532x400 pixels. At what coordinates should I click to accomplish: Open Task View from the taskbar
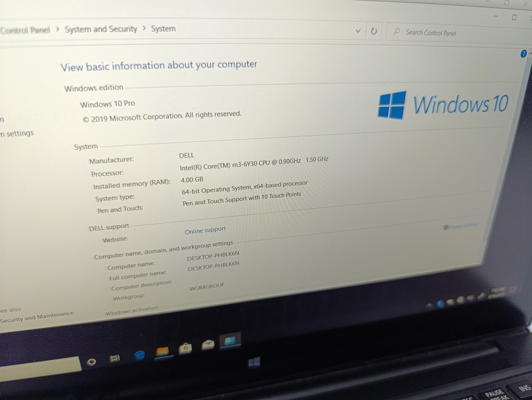[x=115, y=358]
